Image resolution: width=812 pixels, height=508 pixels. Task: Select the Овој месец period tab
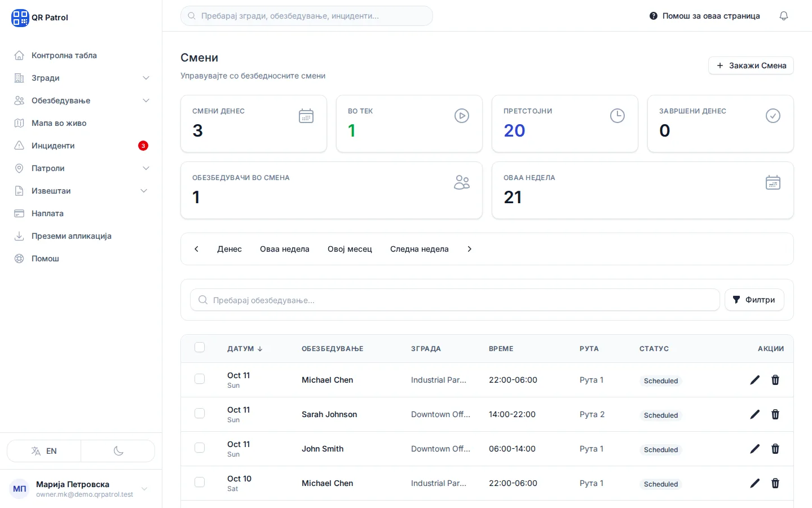coord(350,249)
